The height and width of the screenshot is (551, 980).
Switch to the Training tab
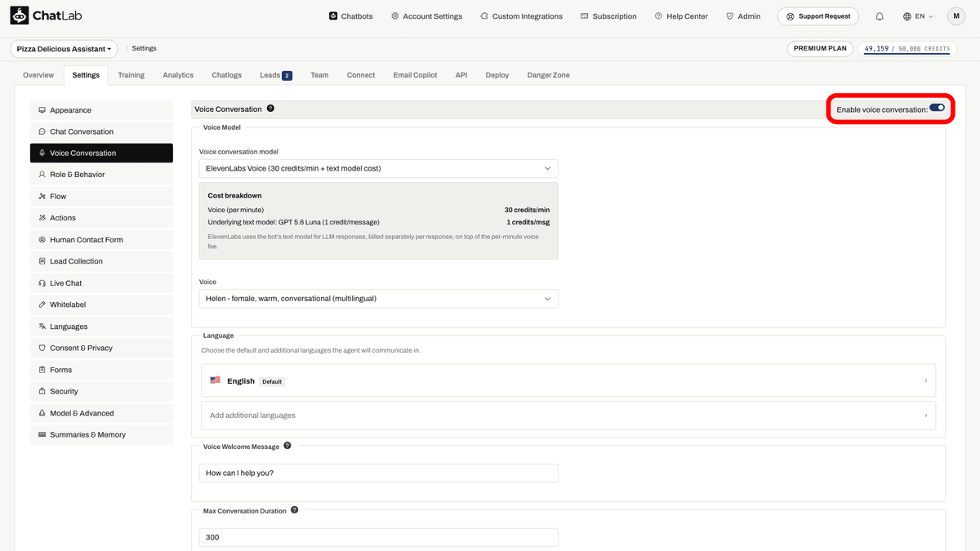click(131, 75)
